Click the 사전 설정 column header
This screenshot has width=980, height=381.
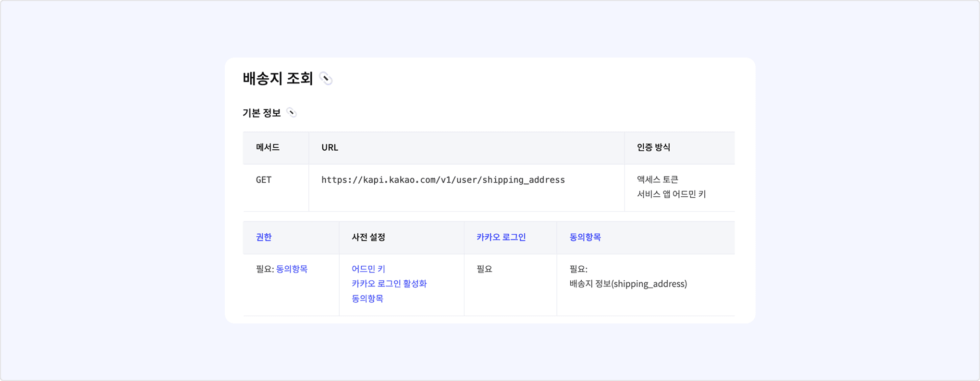click(x=368, y=237)
